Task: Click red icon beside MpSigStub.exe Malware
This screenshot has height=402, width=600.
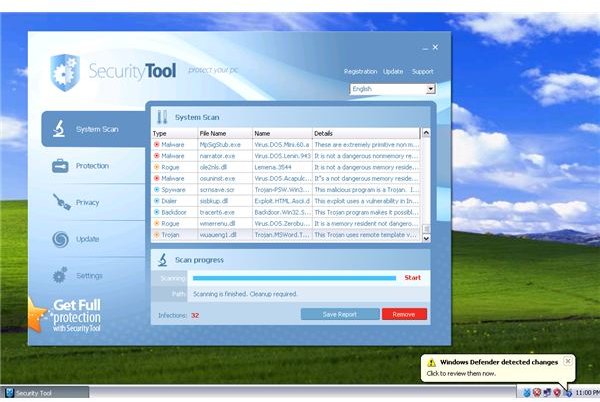Action: pyautogui.click(x=157, y=145)
